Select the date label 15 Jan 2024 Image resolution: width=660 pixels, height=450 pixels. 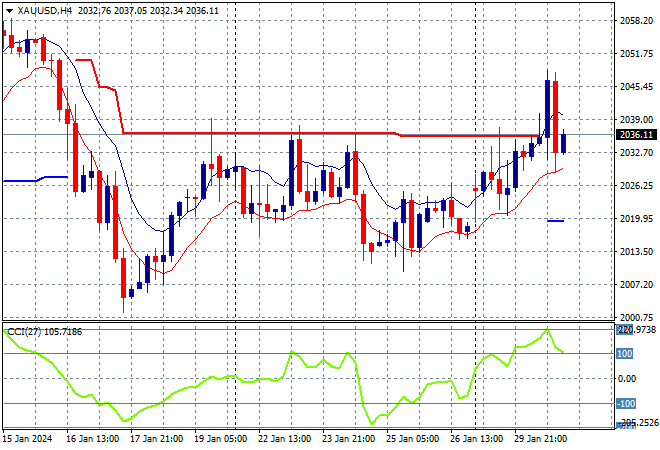28,439
